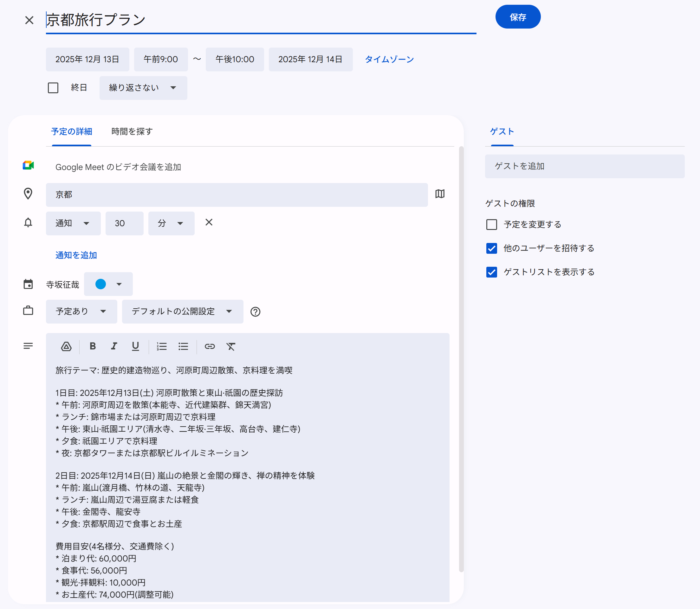
Task: Switch to the 時間を探す tab
Action: (x=132, y=132)
